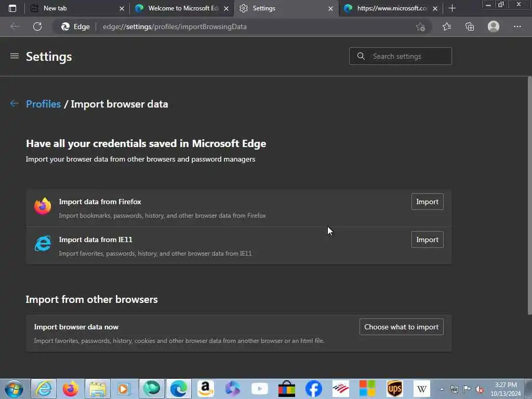This screenshot has width=532, height=399.
Task: Open a new tab with plus button
Action: (x=452, y=8)
